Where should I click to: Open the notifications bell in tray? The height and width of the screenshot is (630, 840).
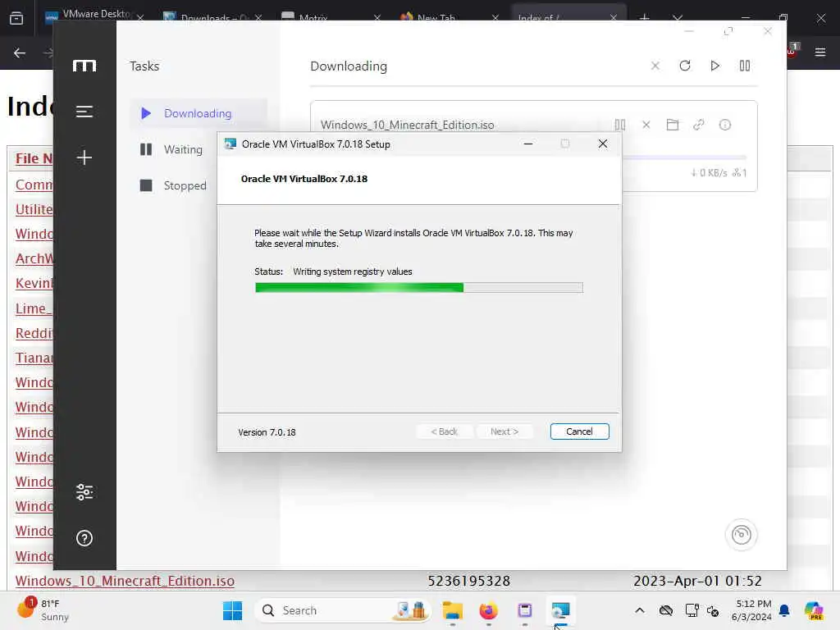784,610
